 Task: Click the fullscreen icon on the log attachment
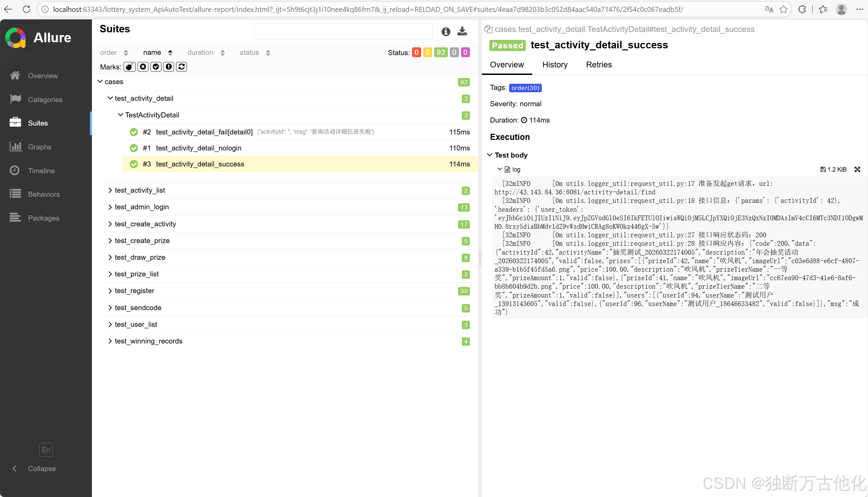pos(857,169)
